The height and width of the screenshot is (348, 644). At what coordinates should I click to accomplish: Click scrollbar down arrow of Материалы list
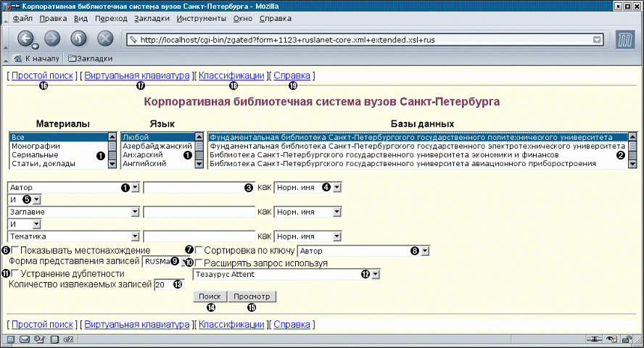pos(112,164)
